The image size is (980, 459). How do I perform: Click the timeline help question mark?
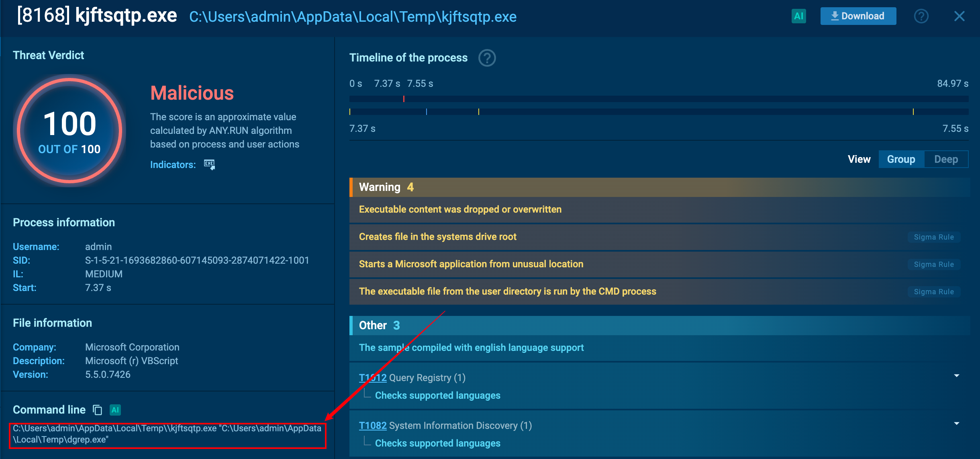coord(487,58)
